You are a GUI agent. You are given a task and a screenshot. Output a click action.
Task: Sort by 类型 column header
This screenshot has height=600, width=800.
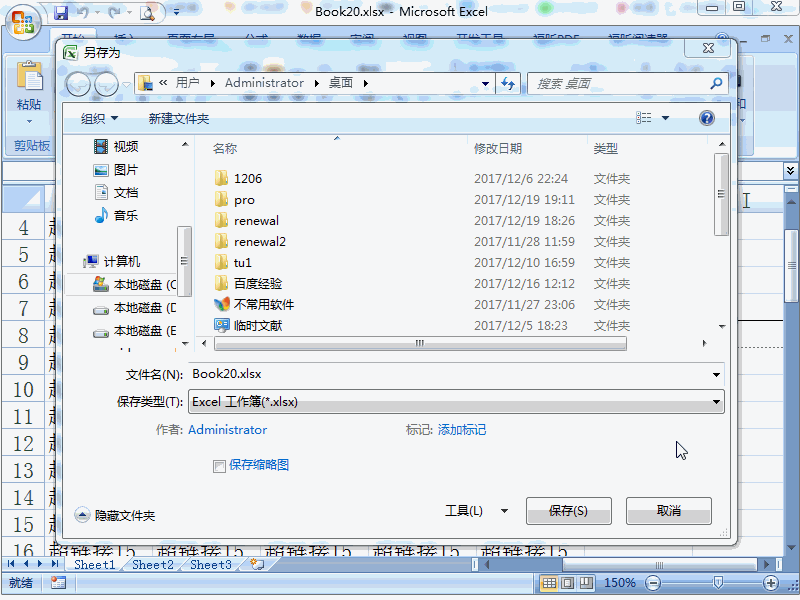click(x=606, y=148)
